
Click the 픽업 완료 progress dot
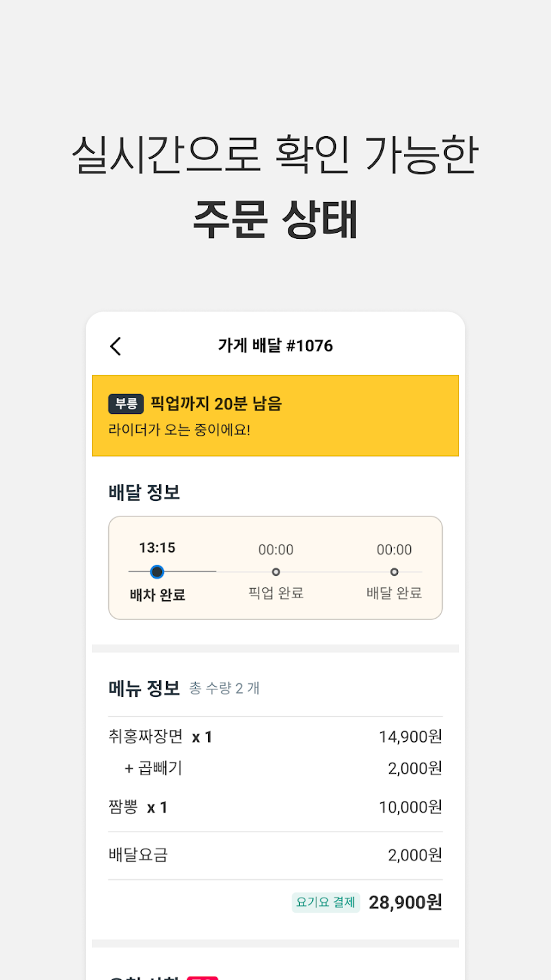(x=275, y=572)
